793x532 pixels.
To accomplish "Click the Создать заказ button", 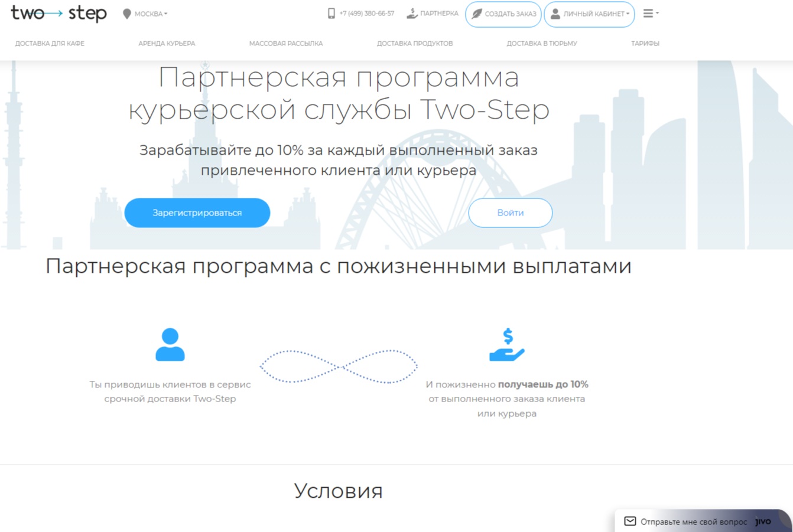I will tap(503, 14).
